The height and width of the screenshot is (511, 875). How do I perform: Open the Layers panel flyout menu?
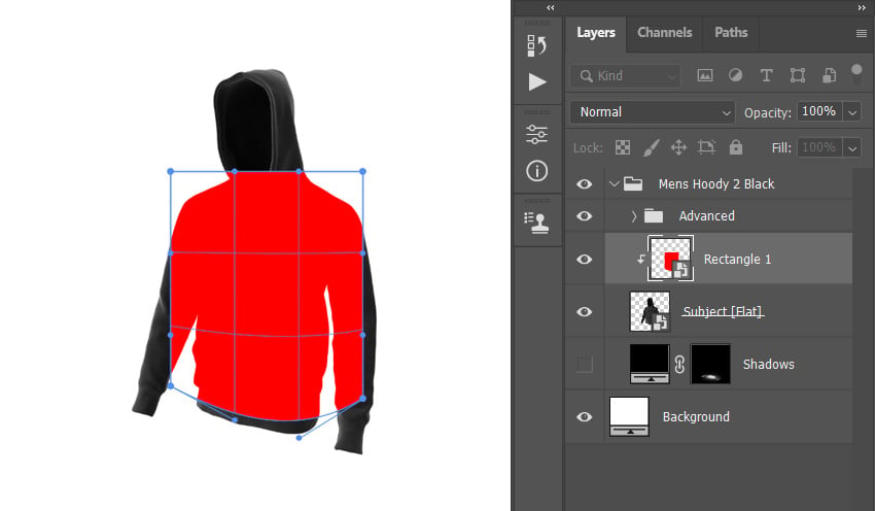(861, 33)
